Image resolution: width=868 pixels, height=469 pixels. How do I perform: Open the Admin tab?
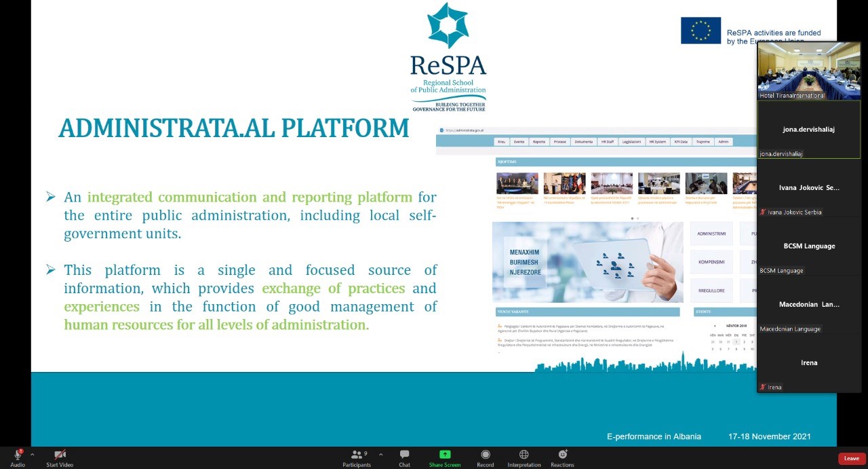click(x=724, y=142)
